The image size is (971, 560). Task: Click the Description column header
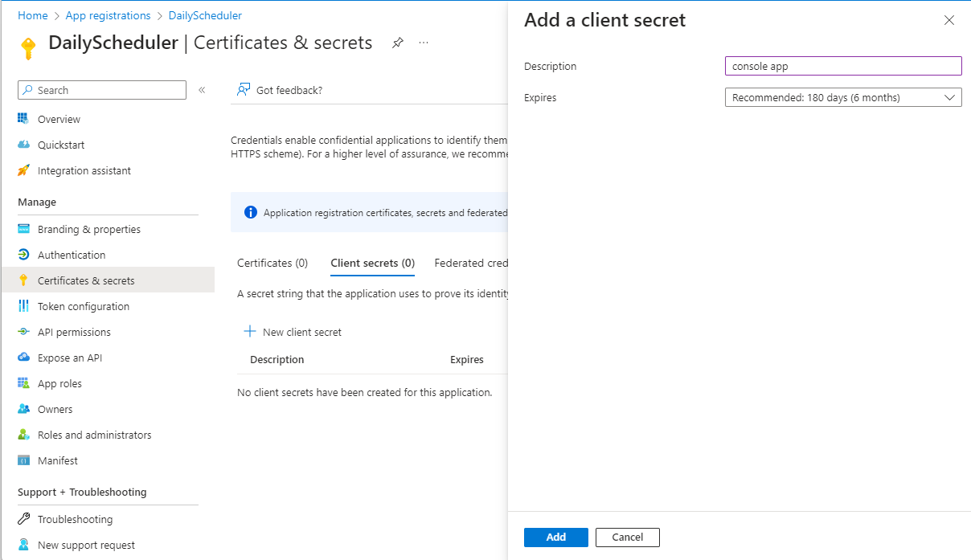click(277, 359)
